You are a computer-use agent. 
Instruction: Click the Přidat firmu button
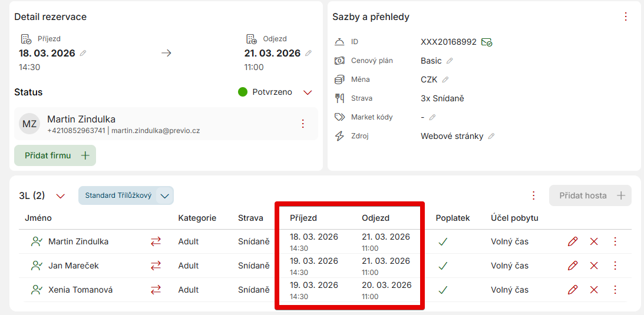click(55, 155)
